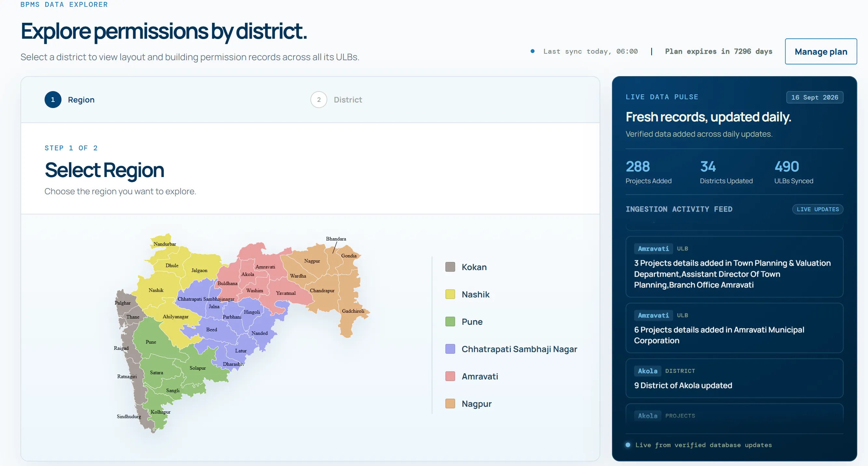The width and height of the screenshot is (868, 466).
Task: Select Wardha district on the map
Action: point(298,276)
